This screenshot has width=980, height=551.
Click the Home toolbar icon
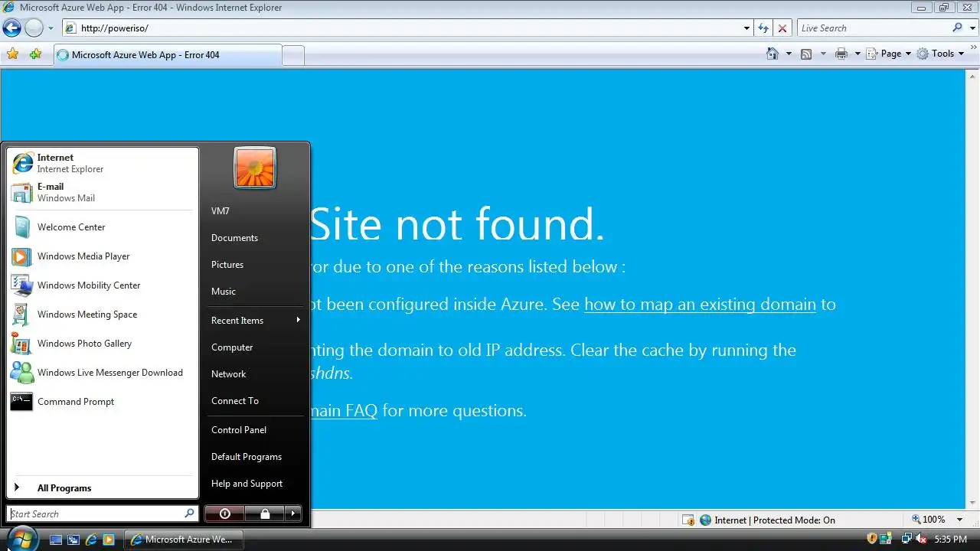[773, 54]
